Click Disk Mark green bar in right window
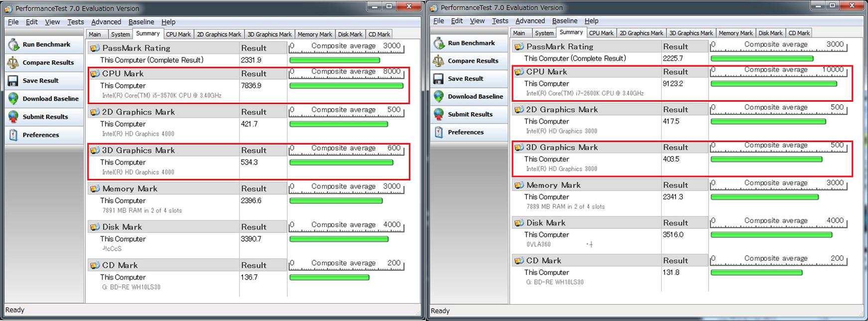 tap(771, 235)
